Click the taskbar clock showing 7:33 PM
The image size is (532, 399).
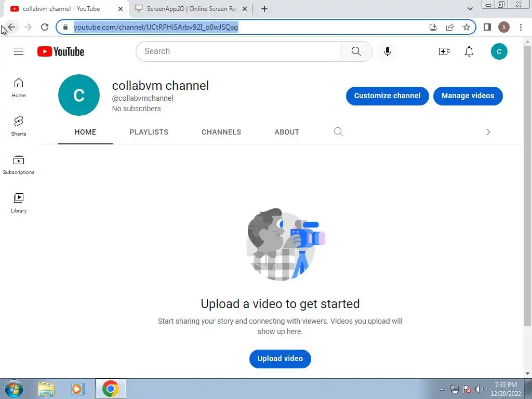[506, 389]
